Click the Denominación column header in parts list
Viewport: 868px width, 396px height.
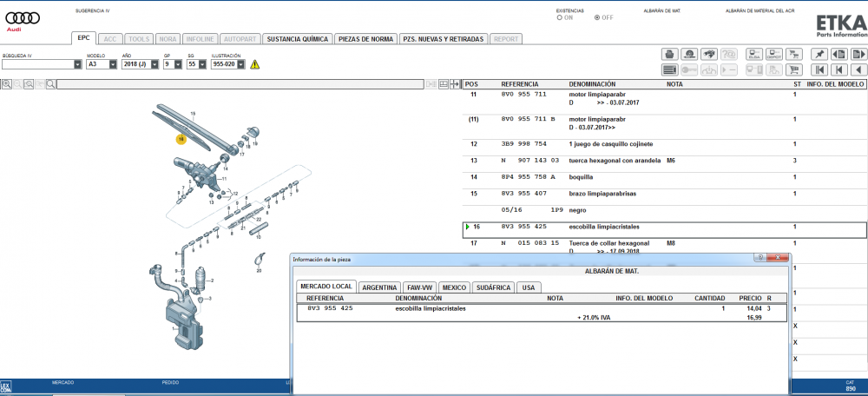click(592, 84)
